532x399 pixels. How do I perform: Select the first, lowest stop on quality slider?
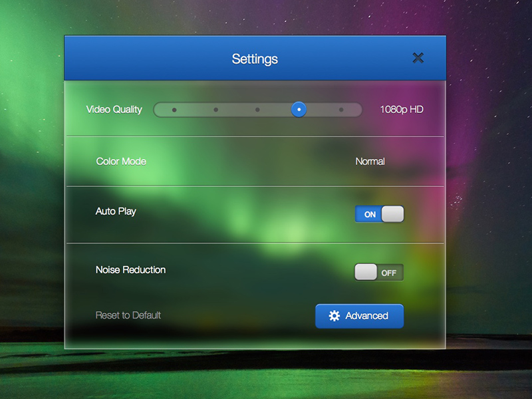pyautogui.click(x=174, y=110)
